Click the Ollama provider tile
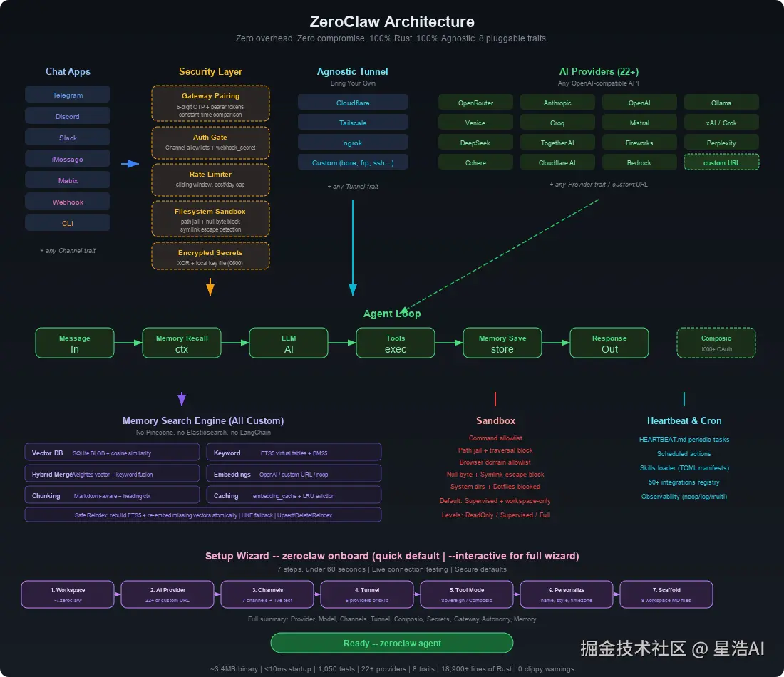This screenshot has width=784, height=677. 721,102
